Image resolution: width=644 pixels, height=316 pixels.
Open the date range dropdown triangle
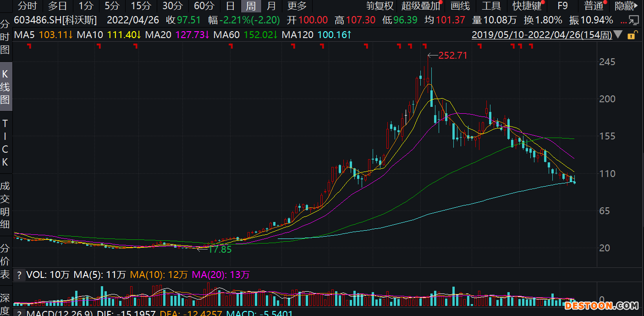[x=618, y=35]
